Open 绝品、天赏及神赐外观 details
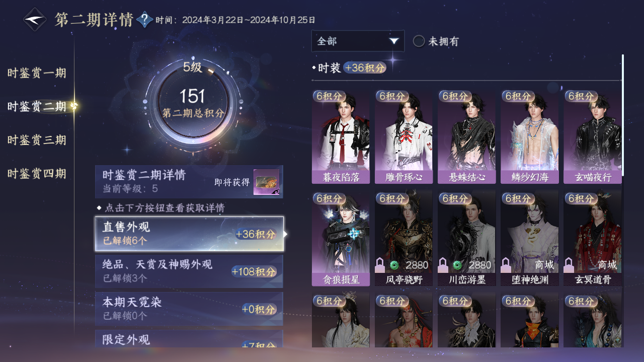Screen dimensions: 644x362 click(x=189, y=271)
